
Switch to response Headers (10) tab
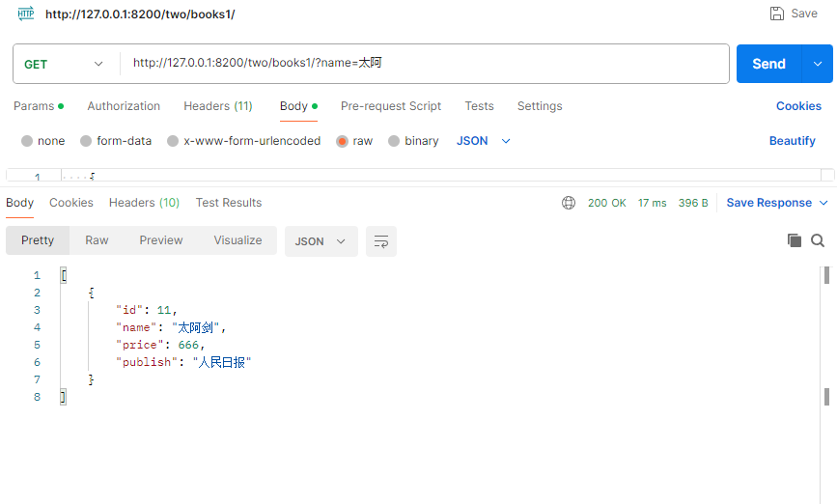point(144,203)
